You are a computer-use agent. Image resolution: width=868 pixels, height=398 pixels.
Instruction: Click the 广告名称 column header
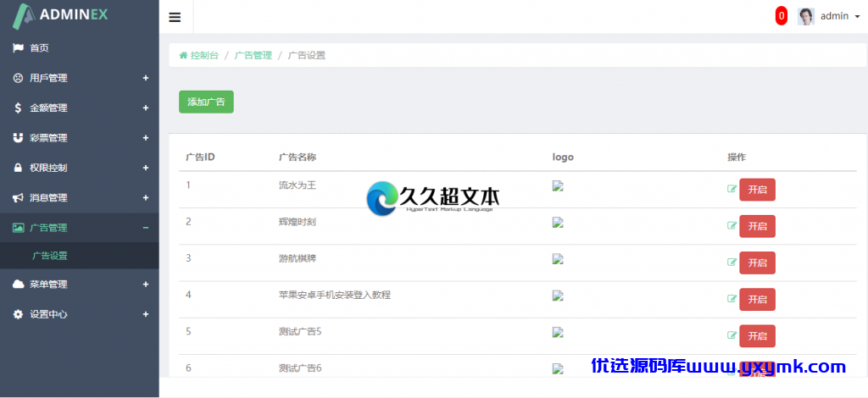(298, 157)
